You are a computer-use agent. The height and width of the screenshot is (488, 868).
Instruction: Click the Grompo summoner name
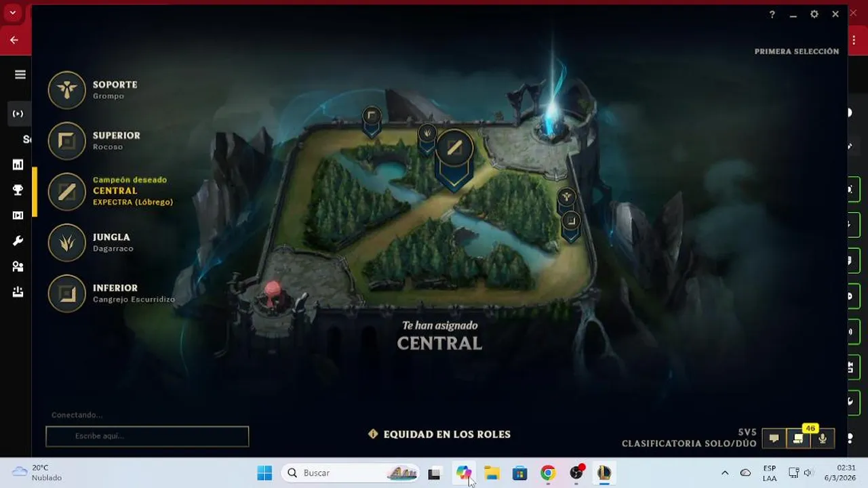[x=108, y=96]
